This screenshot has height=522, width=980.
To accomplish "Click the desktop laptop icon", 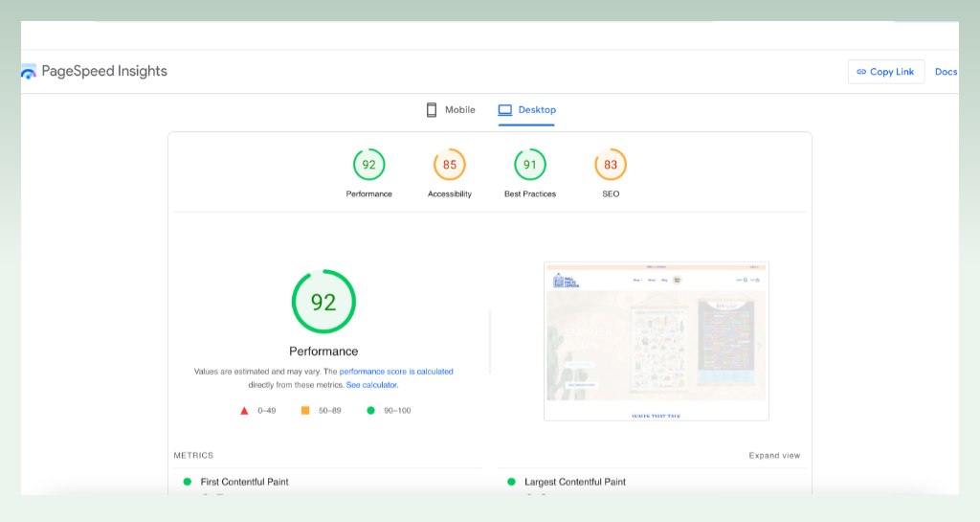I will [505, 110].
